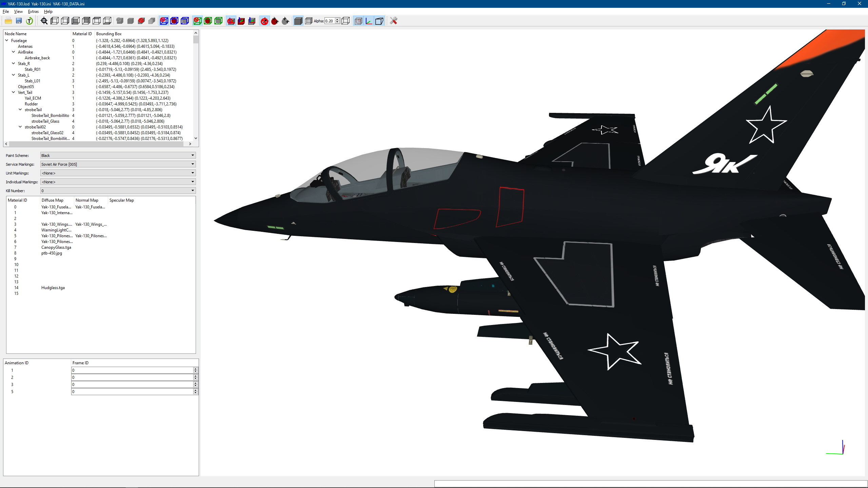Screen dimensions: 868x488
Task: Open the Help menu
Action: pyautogui.click(x=48, y=12)
